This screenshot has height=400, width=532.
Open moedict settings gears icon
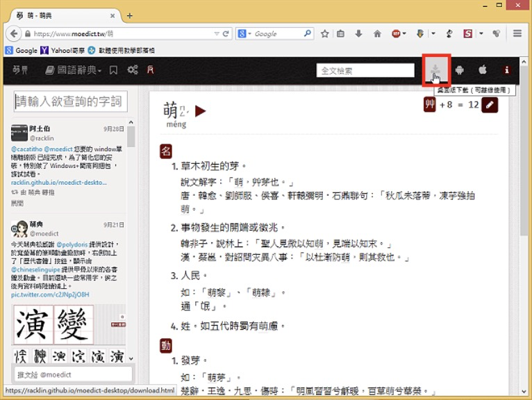click(x=133, y=70)
